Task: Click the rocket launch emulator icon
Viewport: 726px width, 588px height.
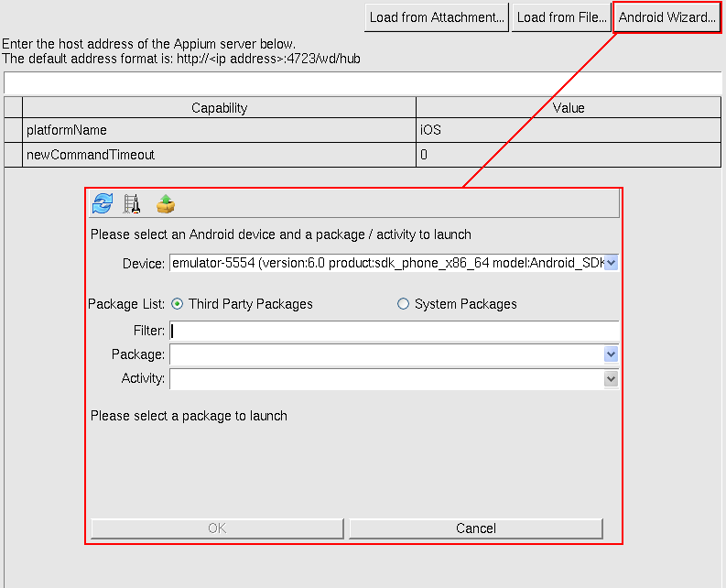Action: point(132,203)
